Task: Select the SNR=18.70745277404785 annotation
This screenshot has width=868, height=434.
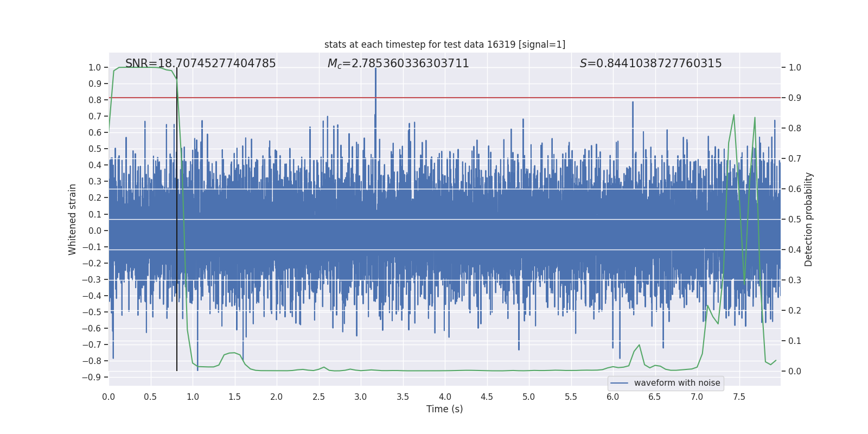Action: [201, 63]
